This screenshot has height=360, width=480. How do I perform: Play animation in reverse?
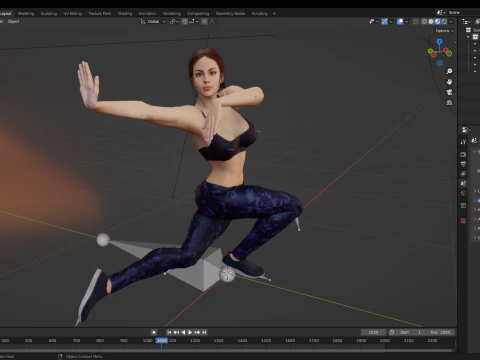click(183, 332)
